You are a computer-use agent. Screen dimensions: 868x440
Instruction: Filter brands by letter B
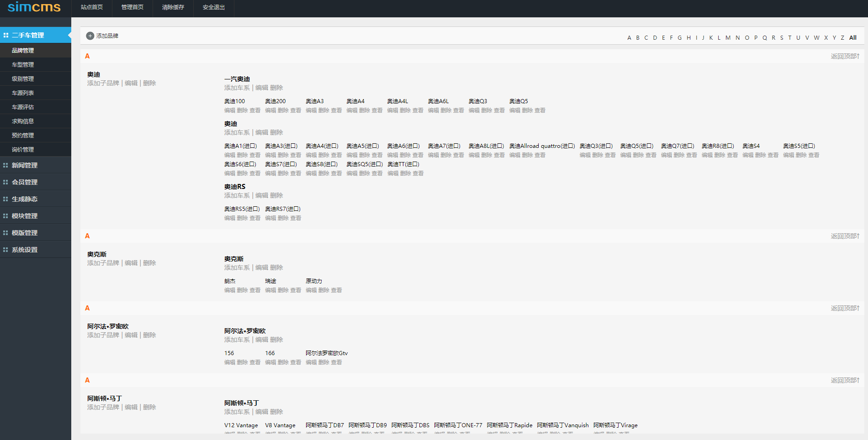(x=637, y=37)
